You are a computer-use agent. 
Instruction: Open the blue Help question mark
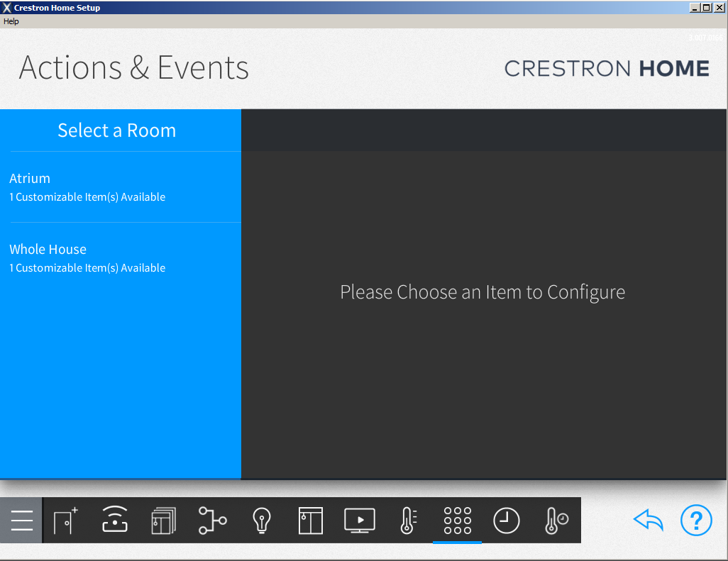(x=696, y=520)
